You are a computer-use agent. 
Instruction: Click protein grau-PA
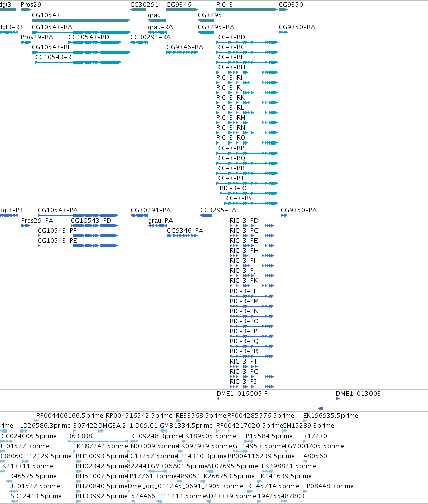pos(161,221)
